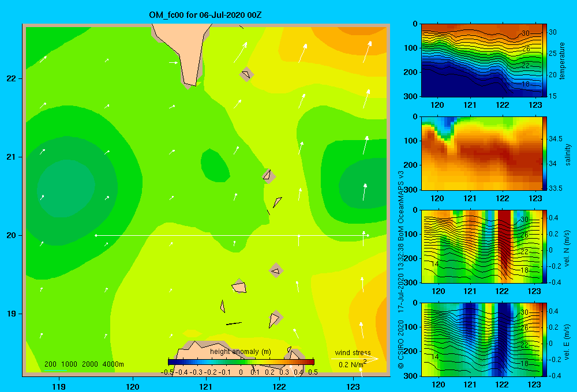Click latitude label 21 on map axis
Viewport: 577px width, 392px height.
click(12, 157)
